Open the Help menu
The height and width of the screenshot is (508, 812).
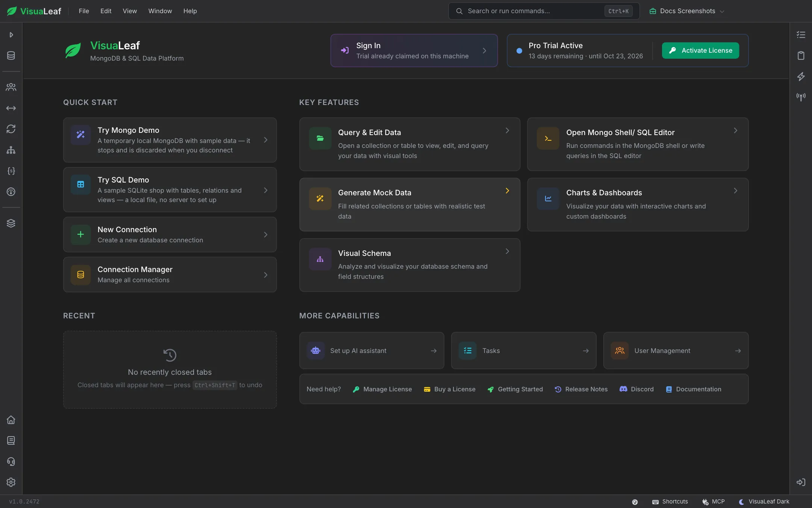tap(190, 11)
